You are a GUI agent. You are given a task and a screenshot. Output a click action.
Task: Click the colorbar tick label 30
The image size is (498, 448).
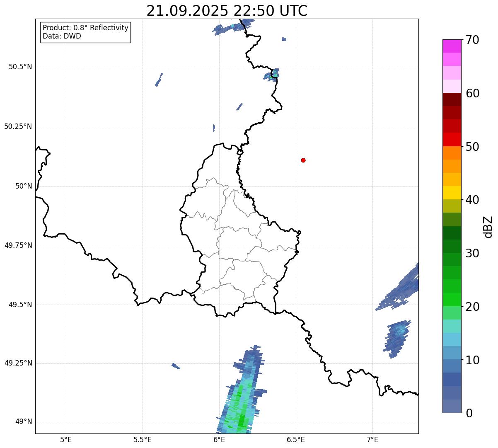coord(472,253)
